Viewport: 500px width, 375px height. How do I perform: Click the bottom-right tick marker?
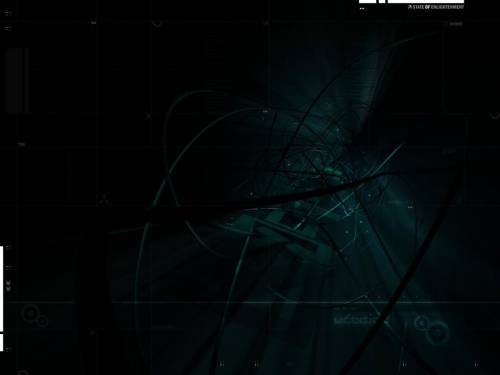pos(476,364)
